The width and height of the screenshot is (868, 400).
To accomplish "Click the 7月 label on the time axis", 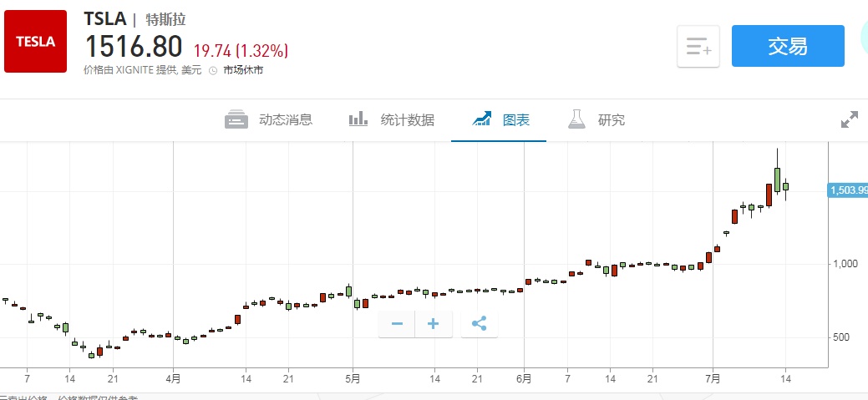I will (x=713, y=379).
